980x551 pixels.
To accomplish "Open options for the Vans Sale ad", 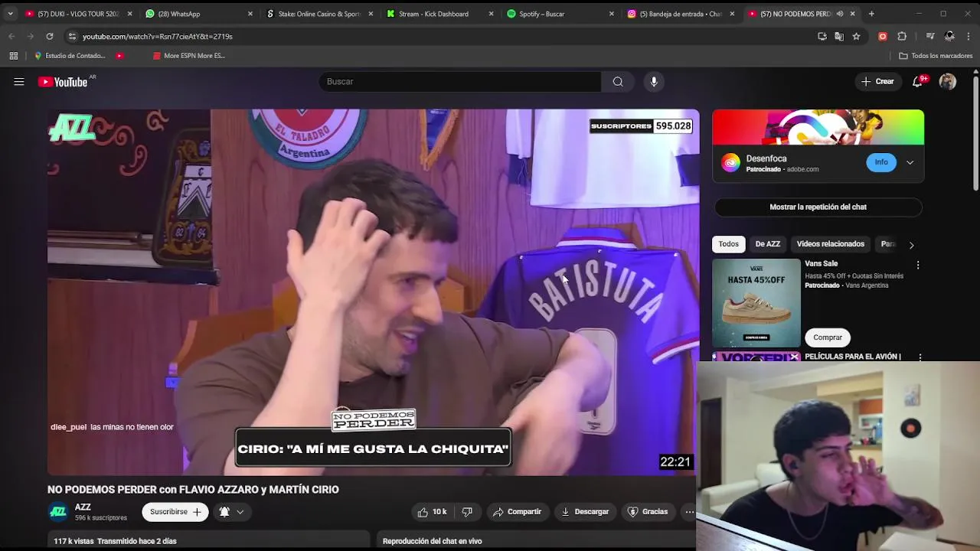I will point(918,265).
